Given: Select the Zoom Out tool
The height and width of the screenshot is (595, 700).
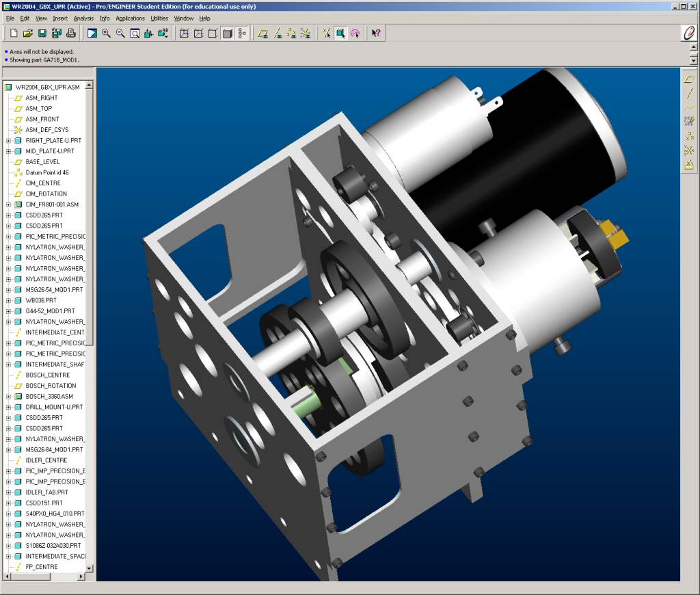Looking at the screenshot, I should point(119,32).
